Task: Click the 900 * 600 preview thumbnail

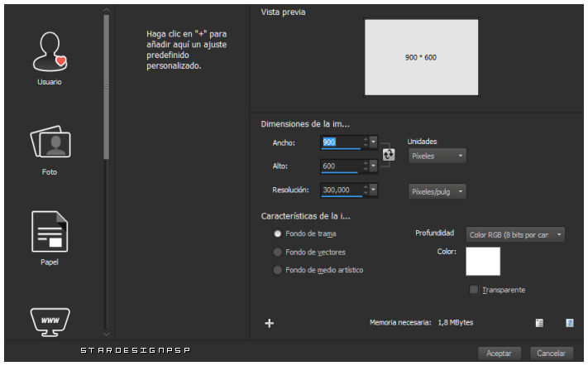Action: [421, 57]
